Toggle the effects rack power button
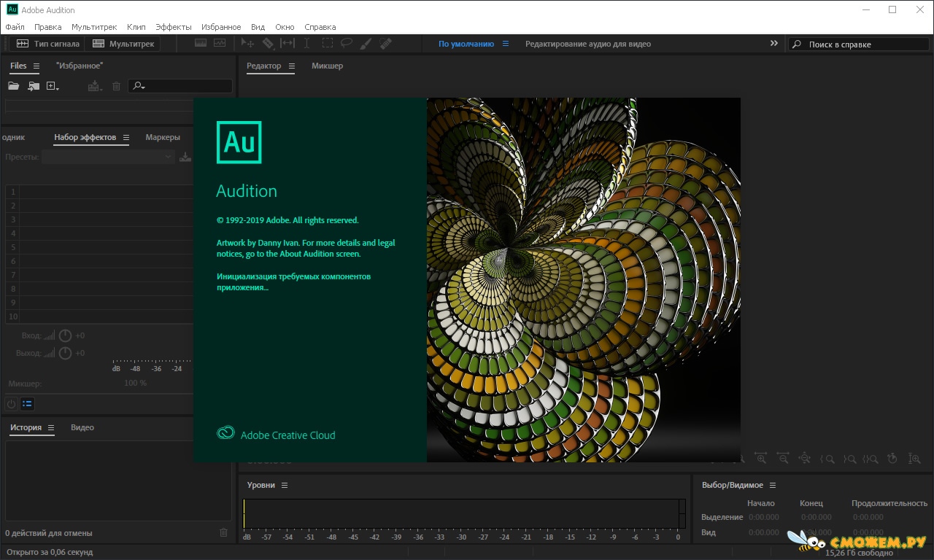 tap(11, 403)
